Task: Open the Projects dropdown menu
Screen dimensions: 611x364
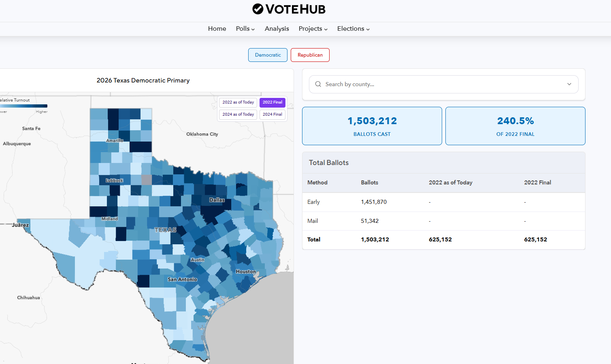Action: pos(313,29)
